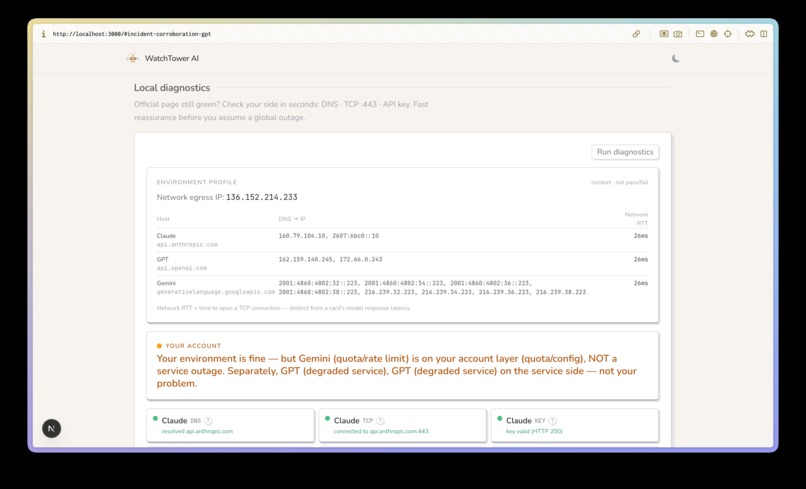Select the Claude KEY card
This screenshot has height=489, width=806.
coord(575,425)
